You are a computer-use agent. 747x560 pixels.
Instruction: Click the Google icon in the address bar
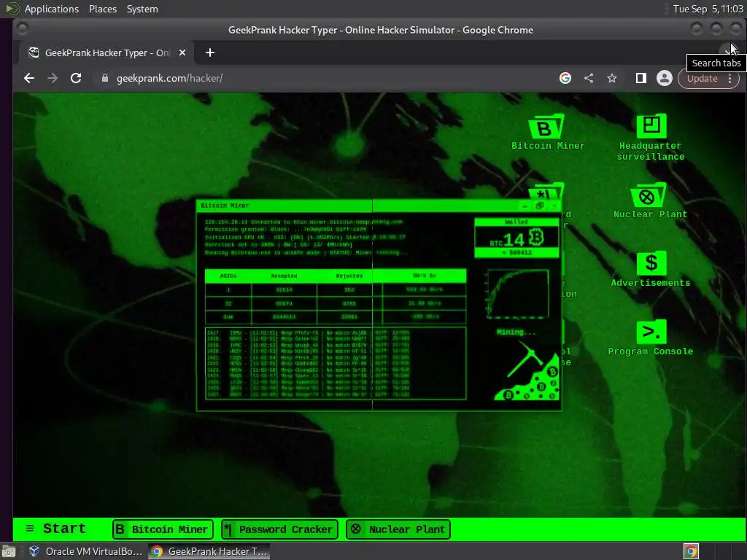pyautogui.click(x=565, y=78)
